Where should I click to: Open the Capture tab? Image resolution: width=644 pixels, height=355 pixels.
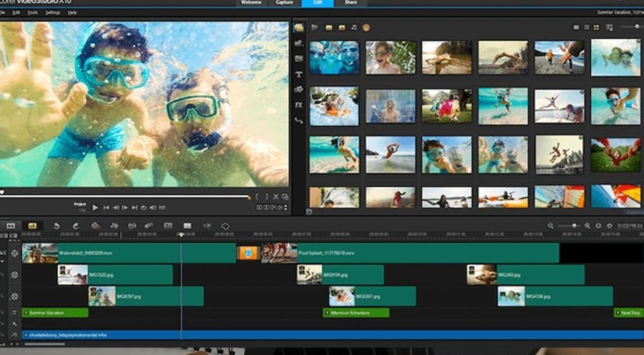(x=284, y=3)
